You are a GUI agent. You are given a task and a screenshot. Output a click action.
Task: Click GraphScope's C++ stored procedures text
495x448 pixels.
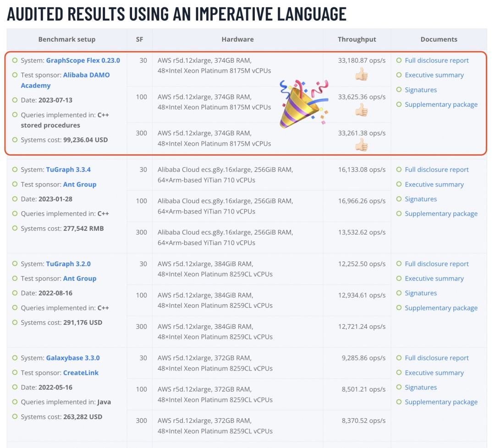point(65,120)
